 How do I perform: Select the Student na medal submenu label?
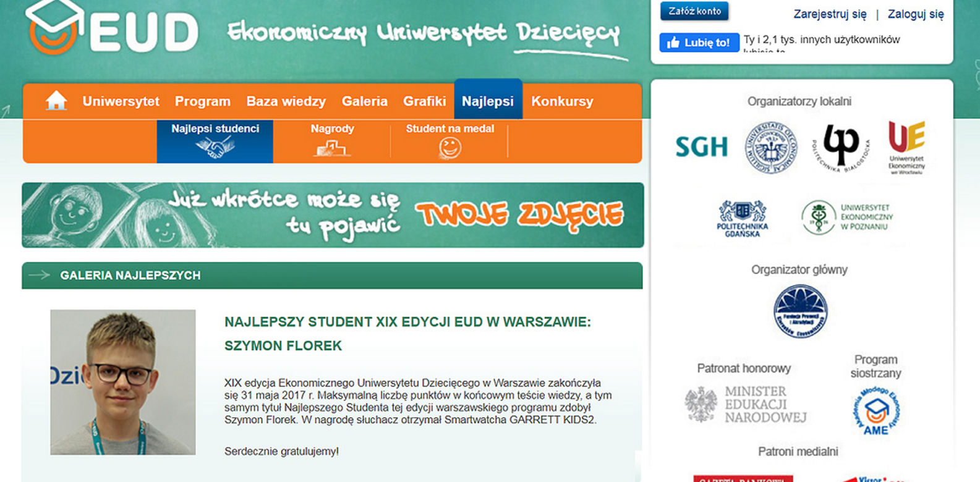[x=450, y=129]
